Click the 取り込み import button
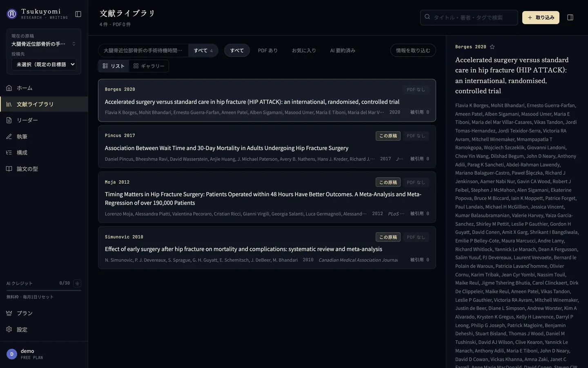The height and width of the screenshot is (368, 588). (x=541, y=18)
